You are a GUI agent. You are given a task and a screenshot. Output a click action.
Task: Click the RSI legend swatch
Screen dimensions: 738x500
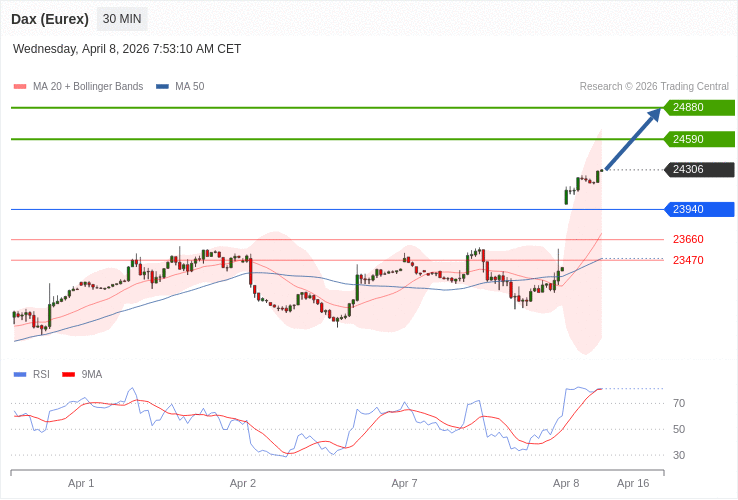[x=20, y=374]
